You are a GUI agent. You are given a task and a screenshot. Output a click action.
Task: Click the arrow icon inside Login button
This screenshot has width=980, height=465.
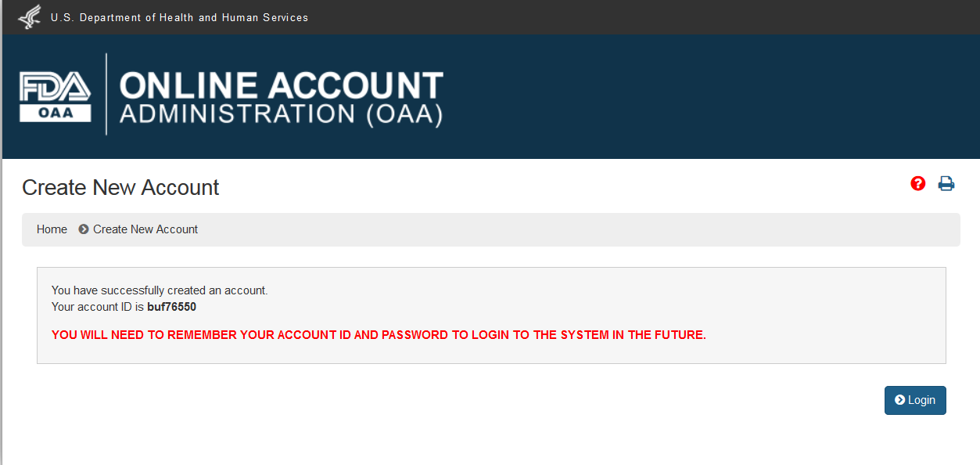coord(899,400)
